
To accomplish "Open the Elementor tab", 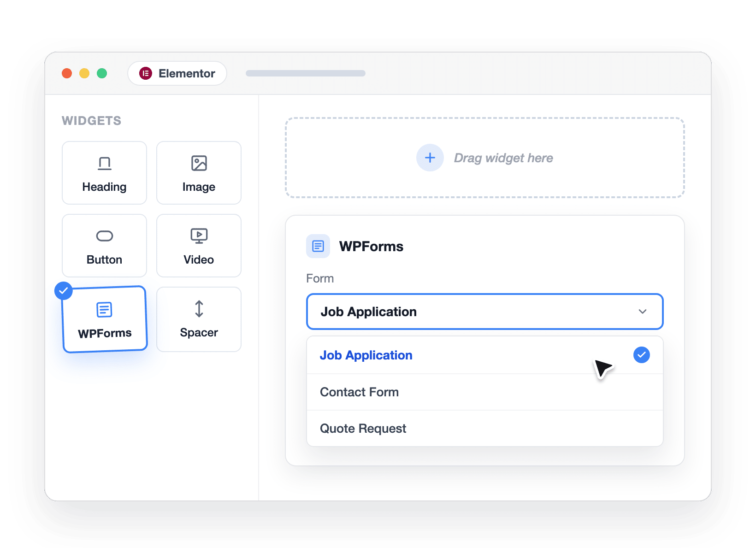I will [177, 73].
